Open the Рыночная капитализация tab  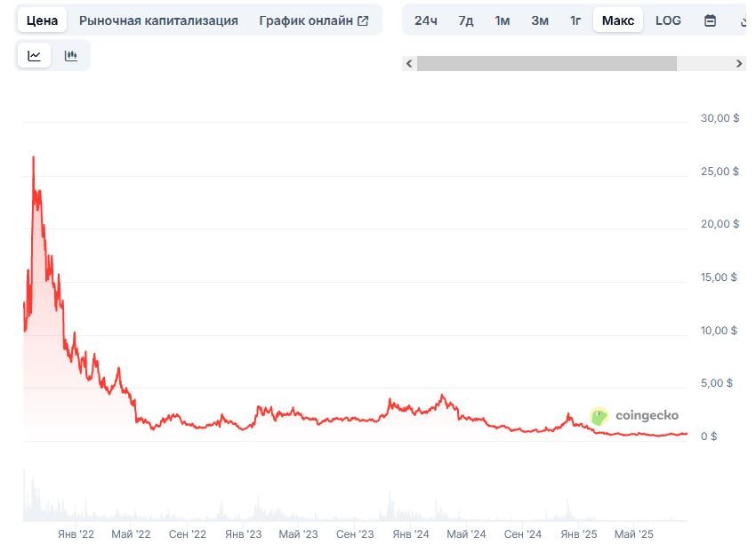click(x=158, y=20)
